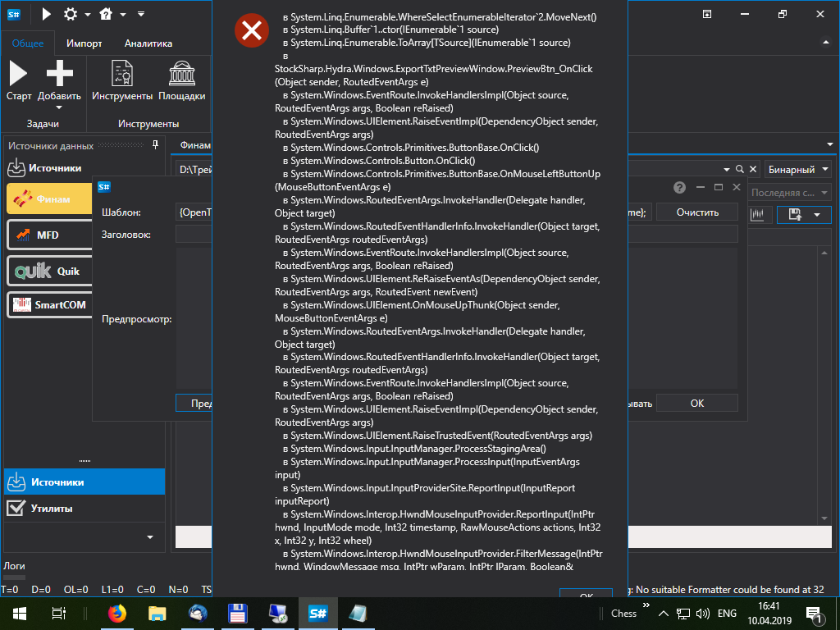Viewport: 840px width, 630px height.
Task: Click the house icon in the title bar
Action: coord(106,14)
